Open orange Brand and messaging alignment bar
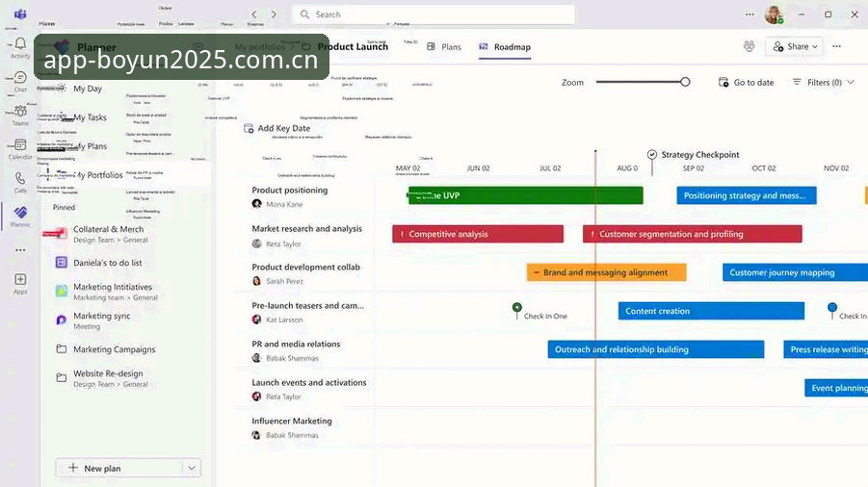868x487 pixels. pos(606,272)
